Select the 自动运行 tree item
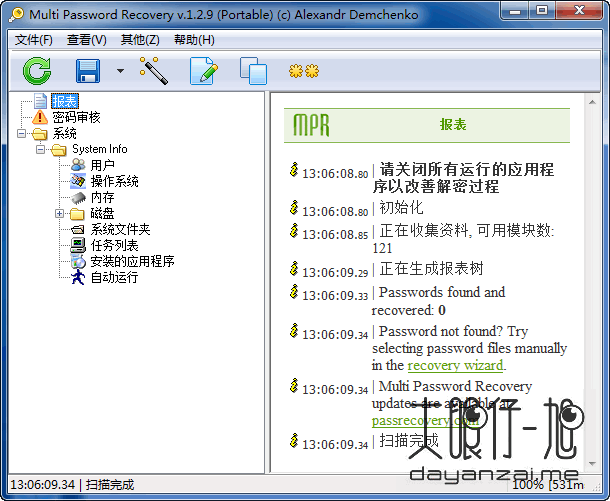This screenshot has height=501, width=610. coord(115,277)
